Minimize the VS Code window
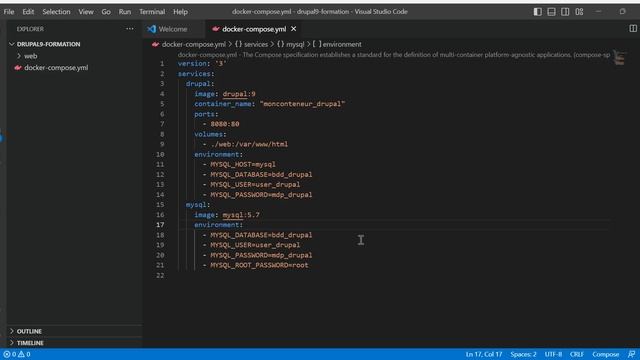640x360 pixels. coord(598,11)
